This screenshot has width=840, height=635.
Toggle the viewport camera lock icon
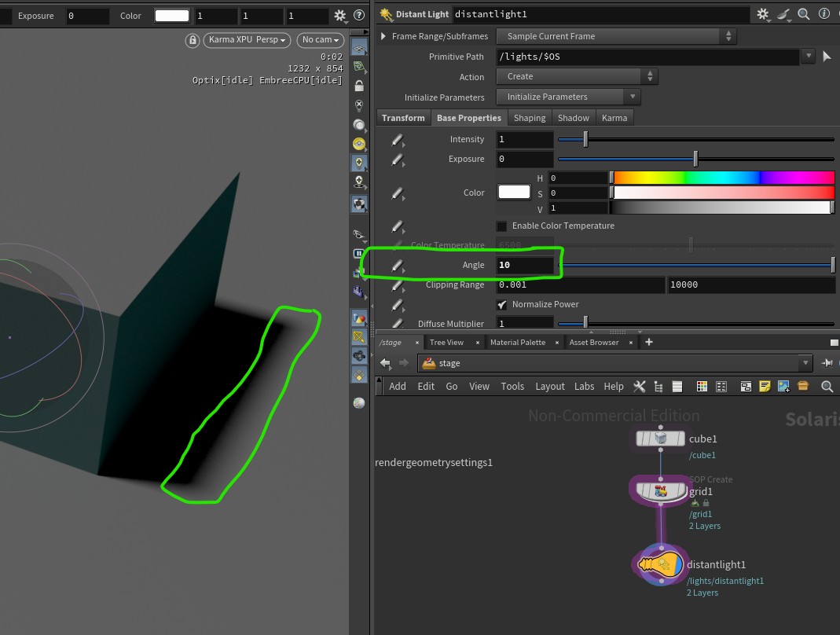pyautogui.click(x=192, y=40)
